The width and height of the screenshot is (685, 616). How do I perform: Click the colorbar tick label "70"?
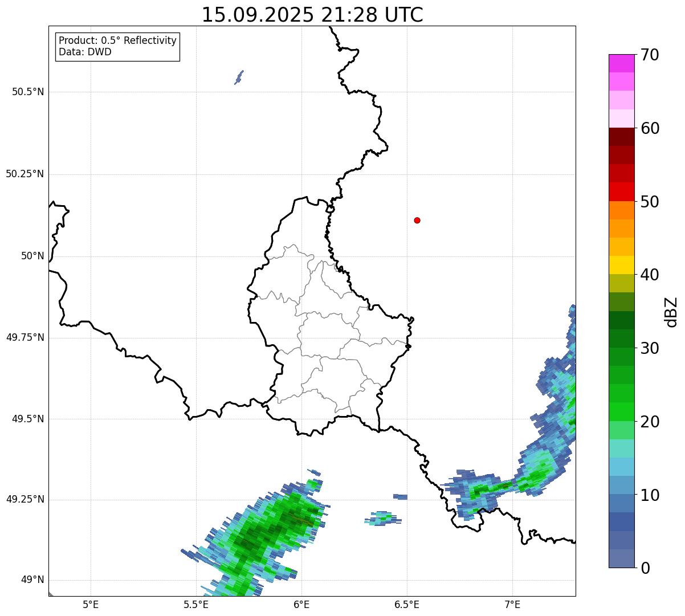pyautogui.click(x=650, y=55)
